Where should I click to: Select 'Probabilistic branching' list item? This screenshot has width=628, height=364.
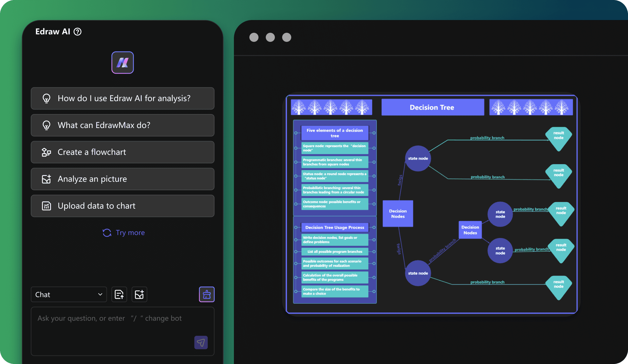click(335, 190)
